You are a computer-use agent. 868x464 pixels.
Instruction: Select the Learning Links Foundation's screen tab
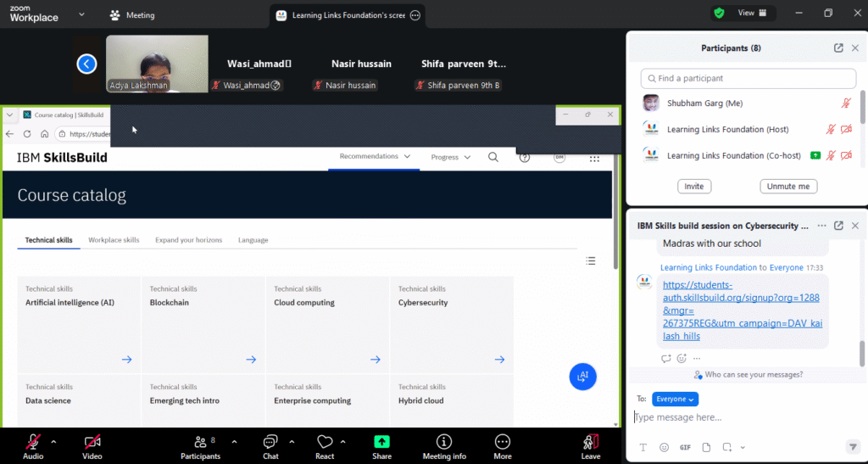click(x=348, y=15)
